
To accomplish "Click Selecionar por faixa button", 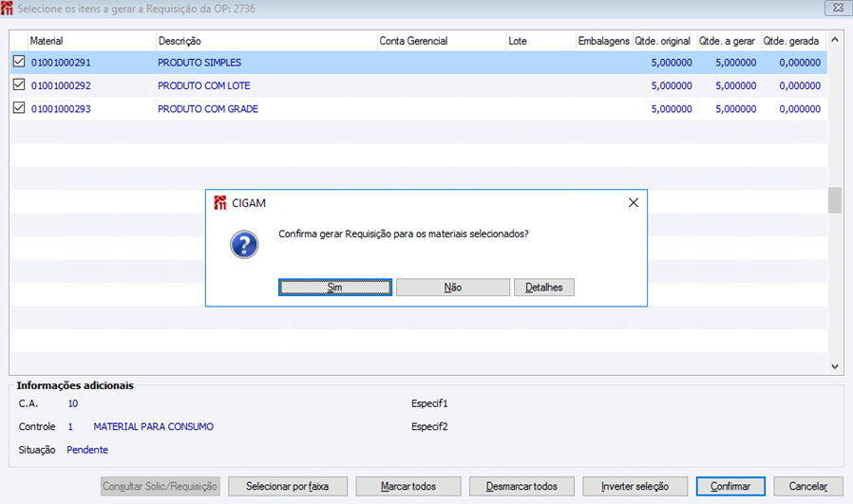I will pyautogui.click(x=288, y=486).
